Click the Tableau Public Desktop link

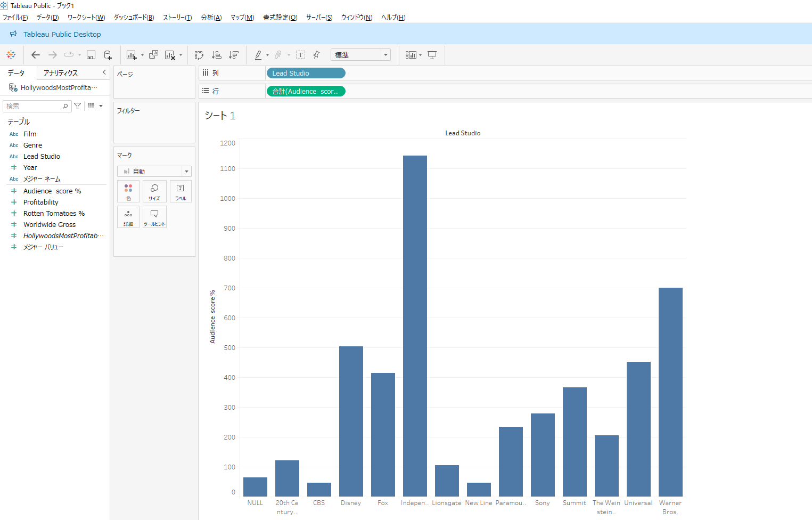tap(62, 34)
